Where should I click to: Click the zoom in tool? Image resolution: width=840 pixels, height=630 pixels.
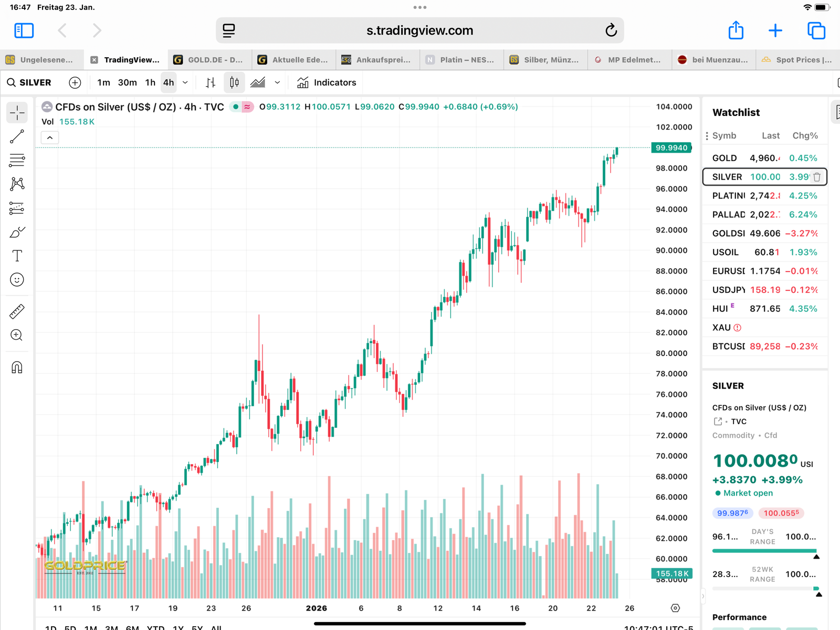click(x=17, y=335)
